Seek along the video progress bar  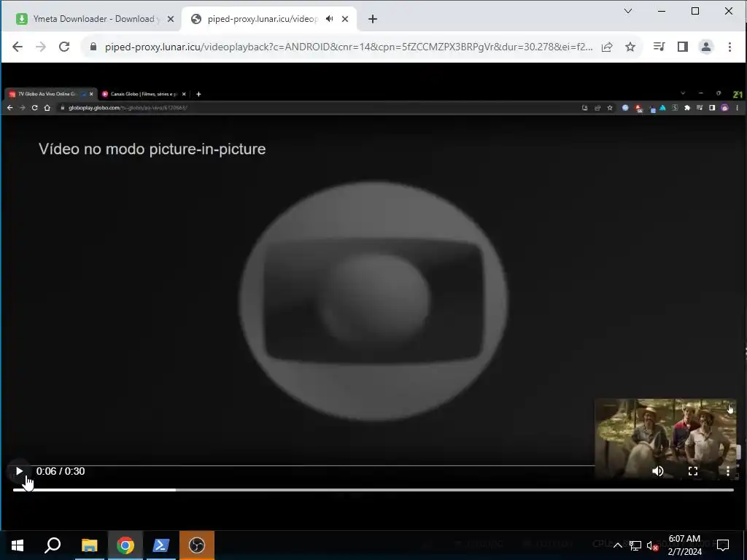point(373,489)
